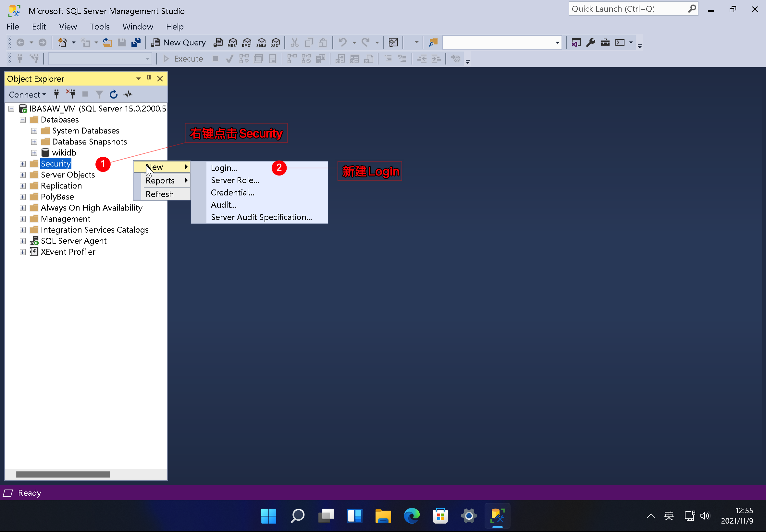
Task: Refresh Object Explorer with the refresh icon
Action: pyautogui.click(x=113, y=94)
